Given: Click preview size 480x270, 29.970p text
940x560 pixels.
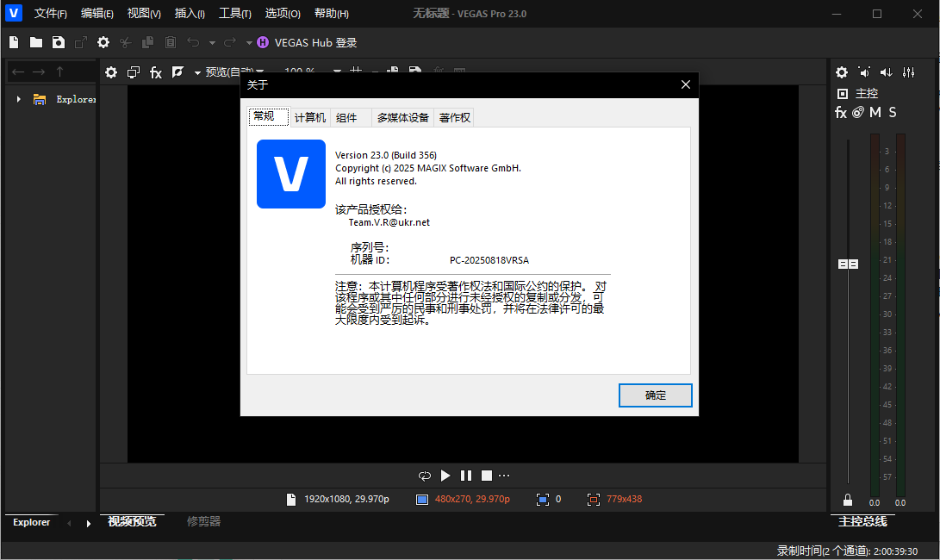Looking at the screenshot, I should point(472,499).
